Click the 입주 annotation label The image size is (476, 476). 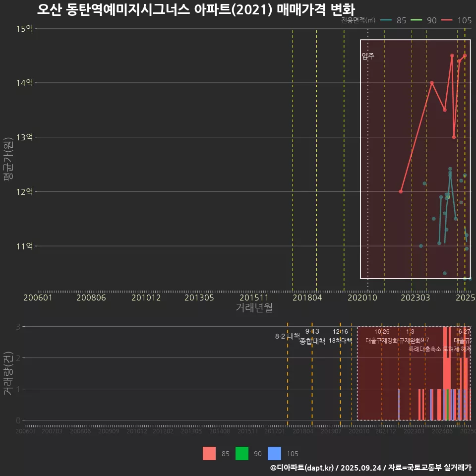[x=368, y=56]
